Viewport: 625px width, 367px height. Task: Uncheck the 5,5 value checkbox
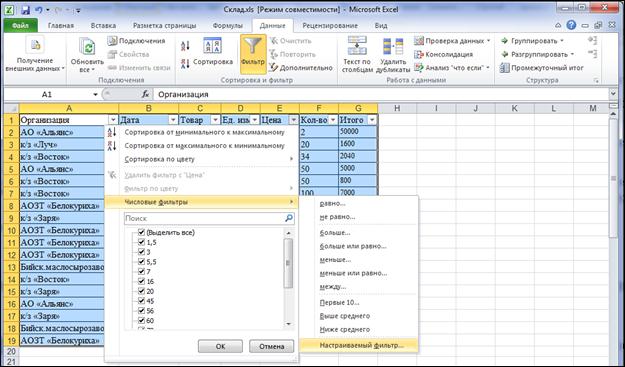[141, 261]
